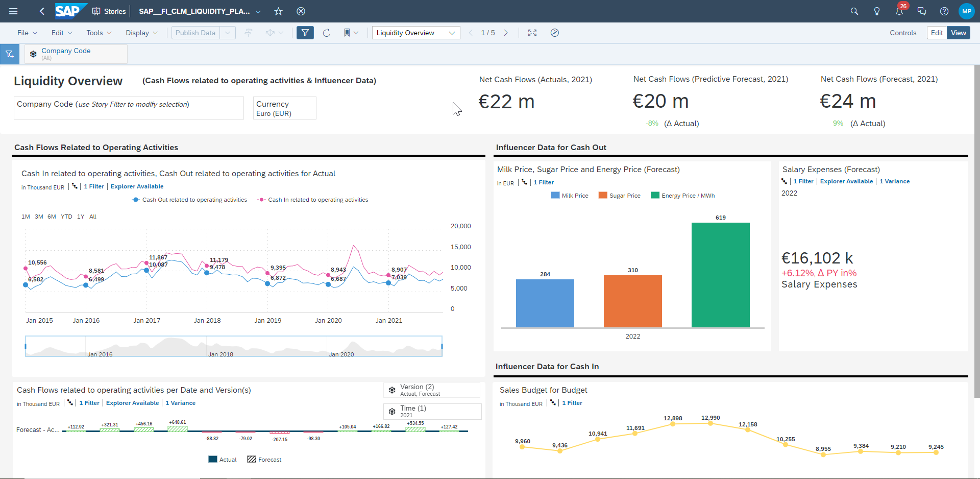This screenshot has height=479, width=980.
Task: Open the search magnifier icon
Action: pos(854,11)
